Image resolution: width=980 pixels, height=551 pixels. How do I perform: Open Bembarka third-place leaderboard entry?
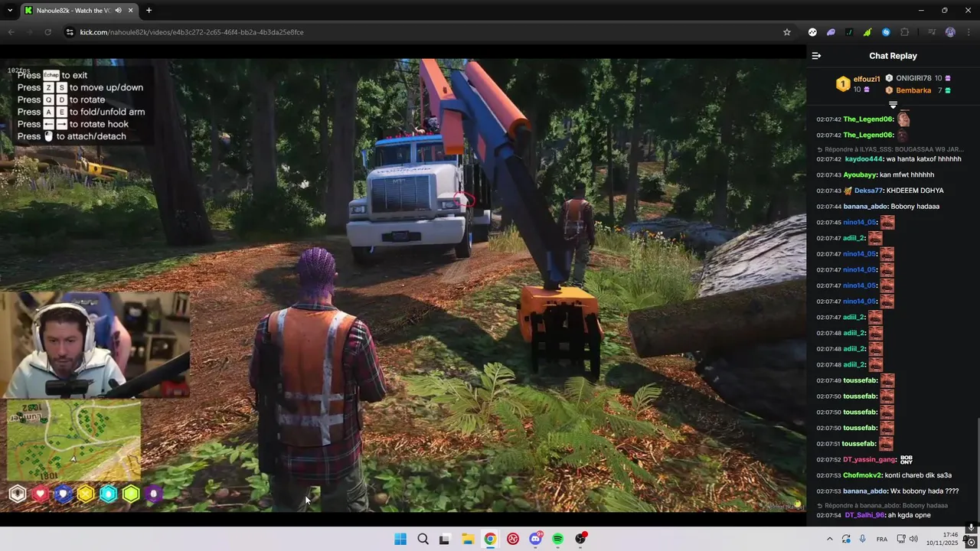click(x=917, y=90)
